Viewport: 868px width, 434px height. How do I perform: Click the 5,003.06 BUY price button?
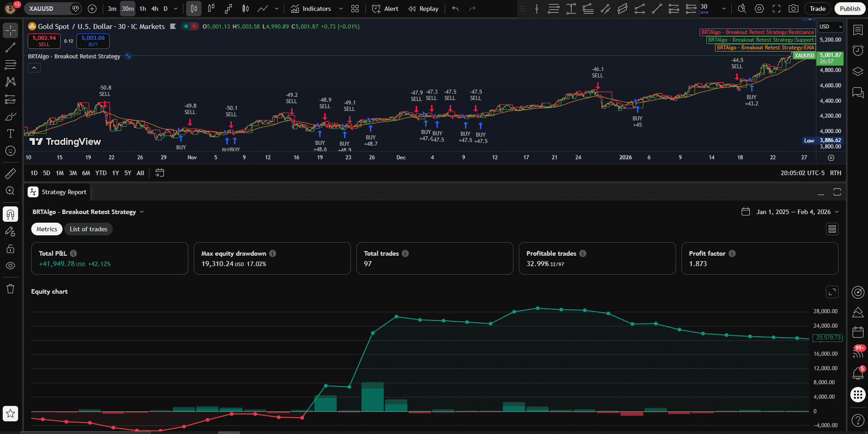(x=93, y=41)
